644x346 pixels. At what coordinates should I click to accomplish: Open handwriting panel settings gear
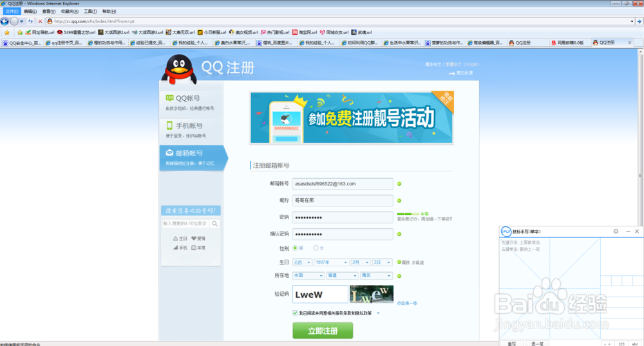(616, 232)
